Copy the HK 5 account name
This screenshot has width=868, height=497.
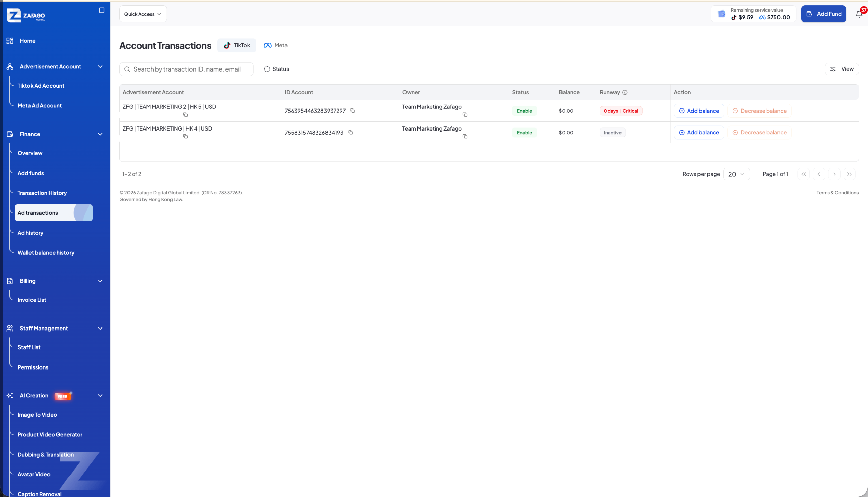185,115
